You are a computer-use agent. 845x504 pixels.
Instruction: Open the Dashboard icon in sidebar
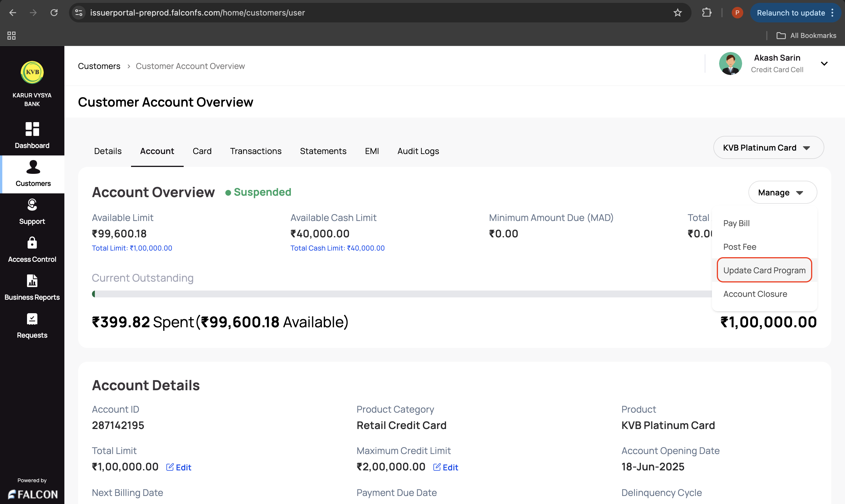(32, 129)
